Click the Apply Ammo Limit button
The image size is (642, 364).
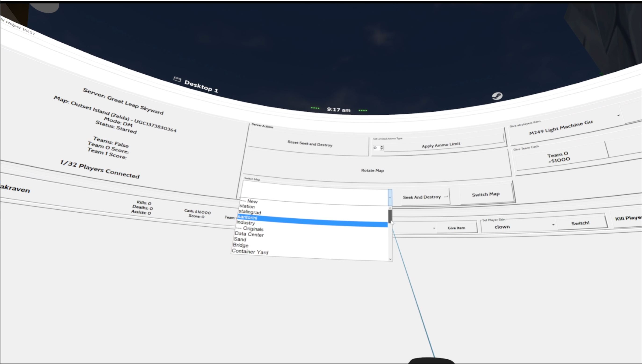point(441,144)
